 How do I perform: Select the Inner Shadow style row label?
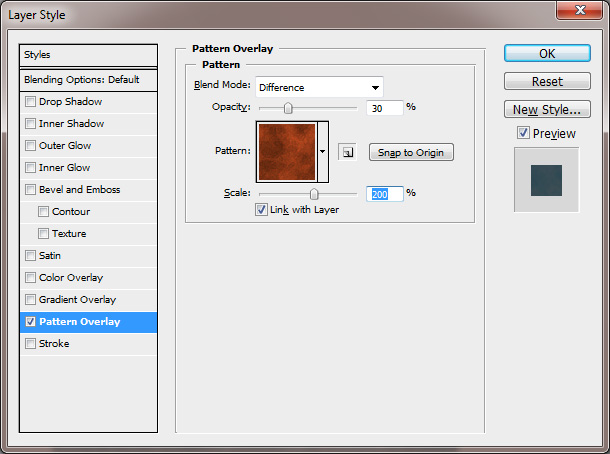point(72,124)
